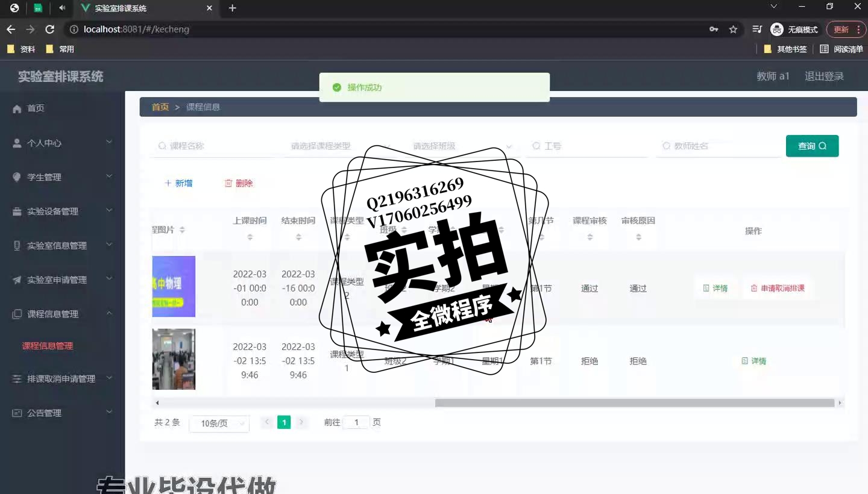868x494 pixels.
Task: Sort table by 结束时间 column arrows
Action: tap(298, 237)
